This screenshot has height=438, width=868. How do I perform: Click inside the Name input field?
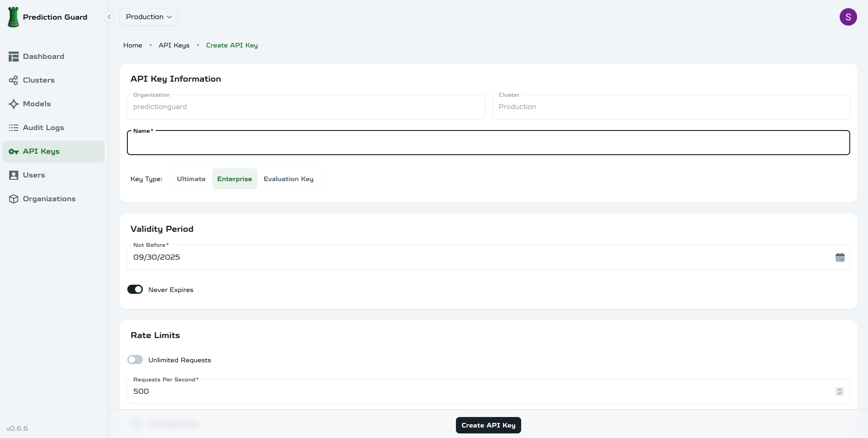pos(488,143)
